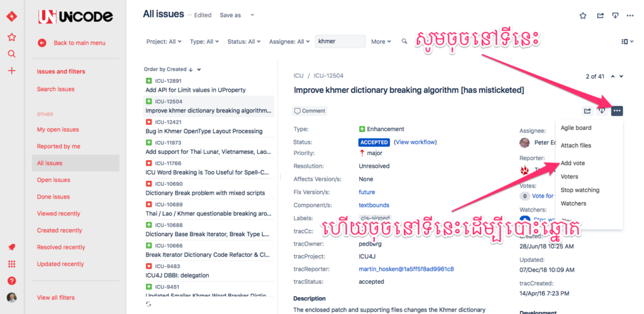This screenshot has width=644, height=314.
Task: Share issue ICU-12504 icon
Action: (x=587, y=111)
